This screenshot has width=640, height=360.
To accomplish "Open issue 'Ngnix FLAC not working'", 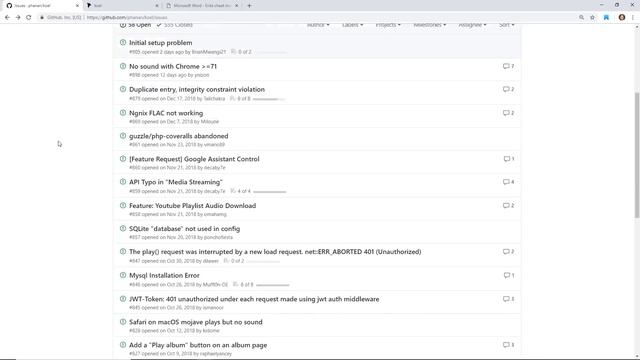I will tap(166, 113).
